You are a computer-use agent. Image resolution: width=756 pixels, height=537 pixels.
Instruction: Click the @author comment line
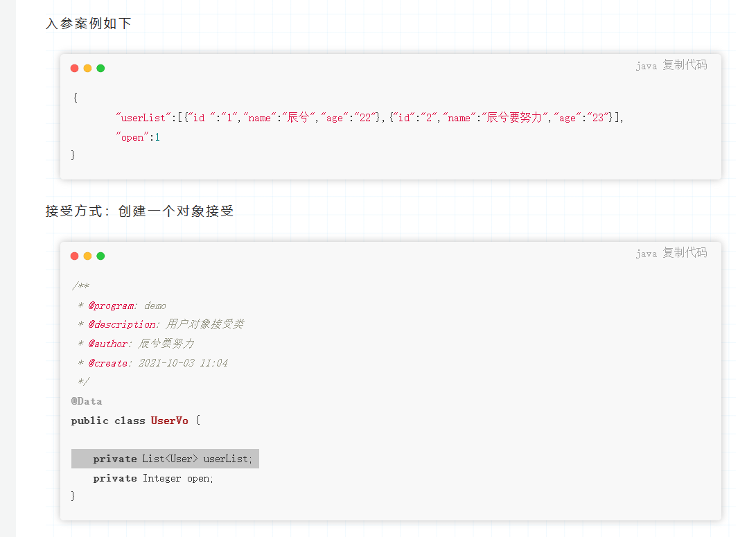(x=135, y=344)
